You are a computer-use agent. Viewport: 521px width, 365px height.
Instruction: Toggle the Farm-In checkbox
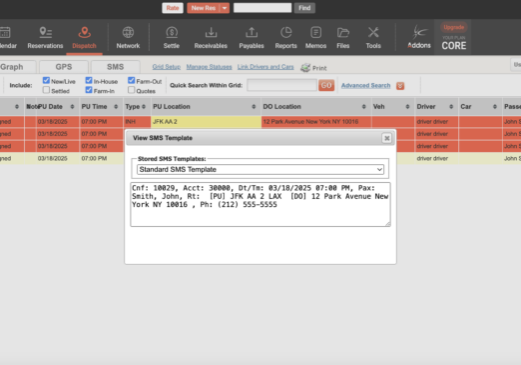[89, 90]
